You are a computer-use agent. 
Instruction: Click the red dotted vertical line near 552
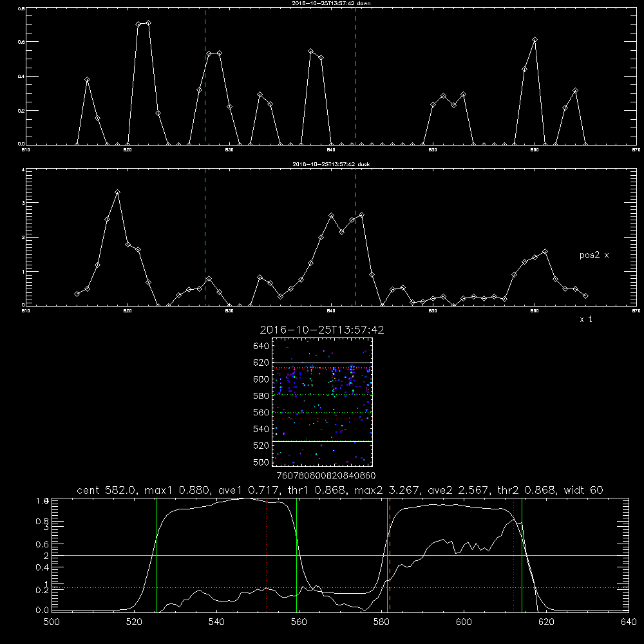point(267,554)
